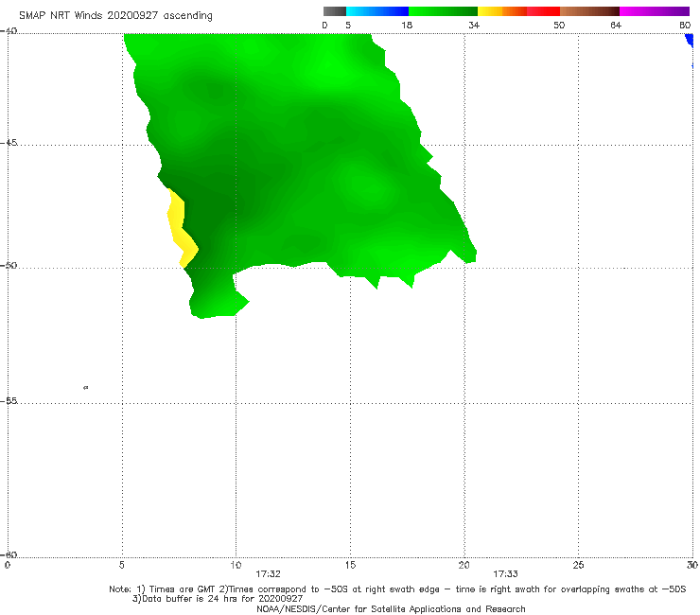Click the note line starting 'Note: 1) Times are GMT'
The height and width of the screenshot is (615, 700).
(x=397, y=589)
